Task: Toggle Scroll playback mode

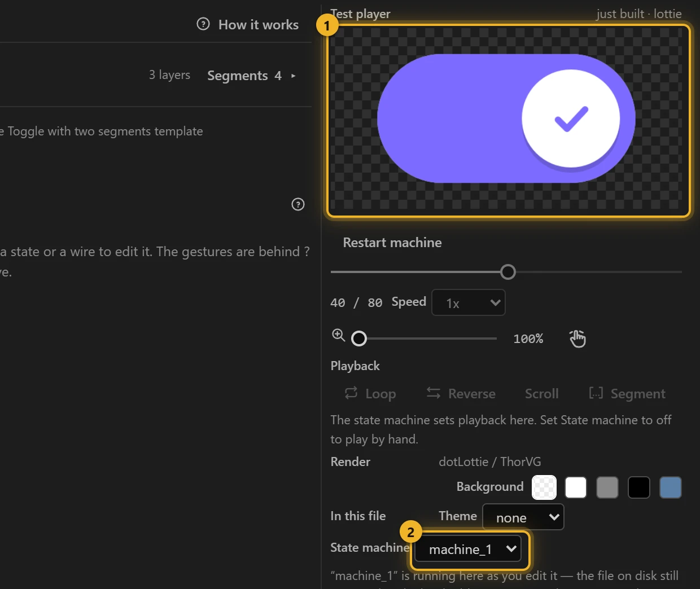Action: click(542, 394)
